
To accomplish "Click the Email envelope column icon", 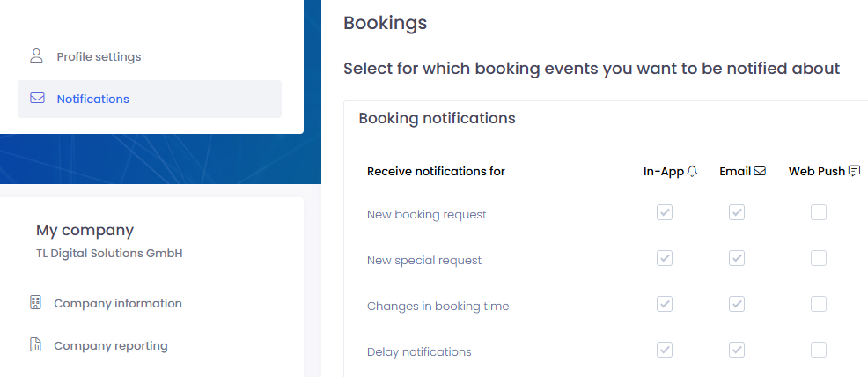I will [x=760, y=172].
